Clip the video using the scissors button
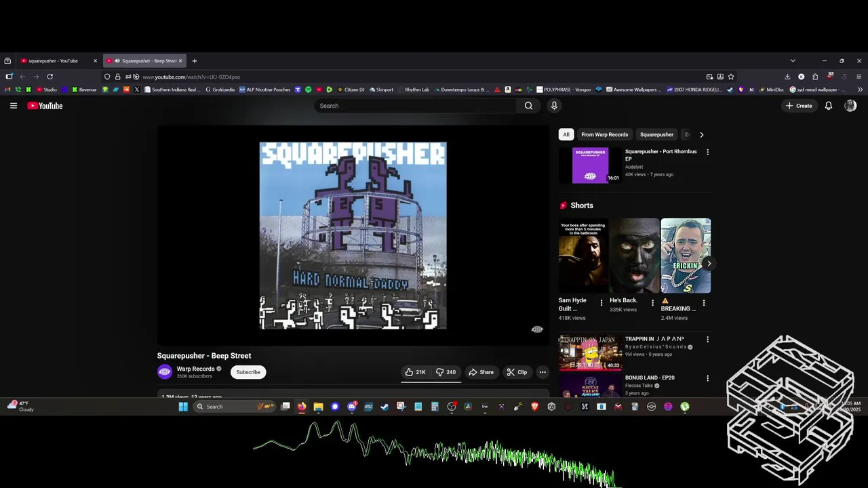Image resolution: width=868 pixels, height=488 pixels. pos(517,372)
